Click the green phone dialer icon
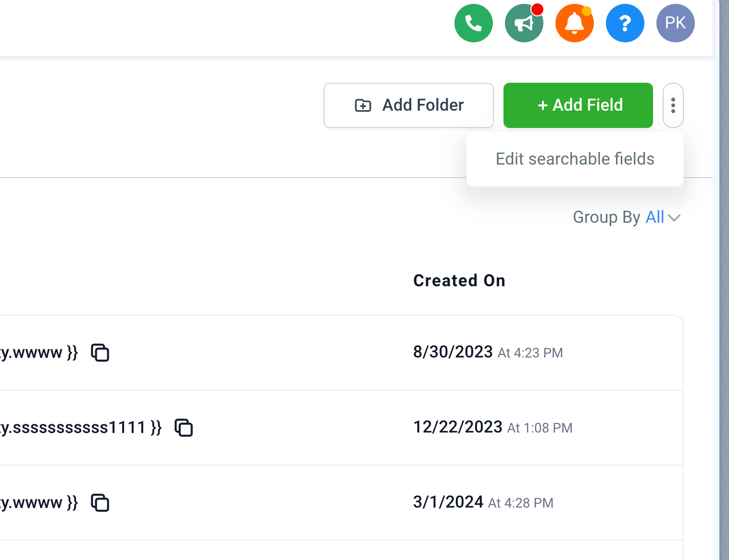The height and width of the screenshot is (560, 729). click(x=473, y=23)
